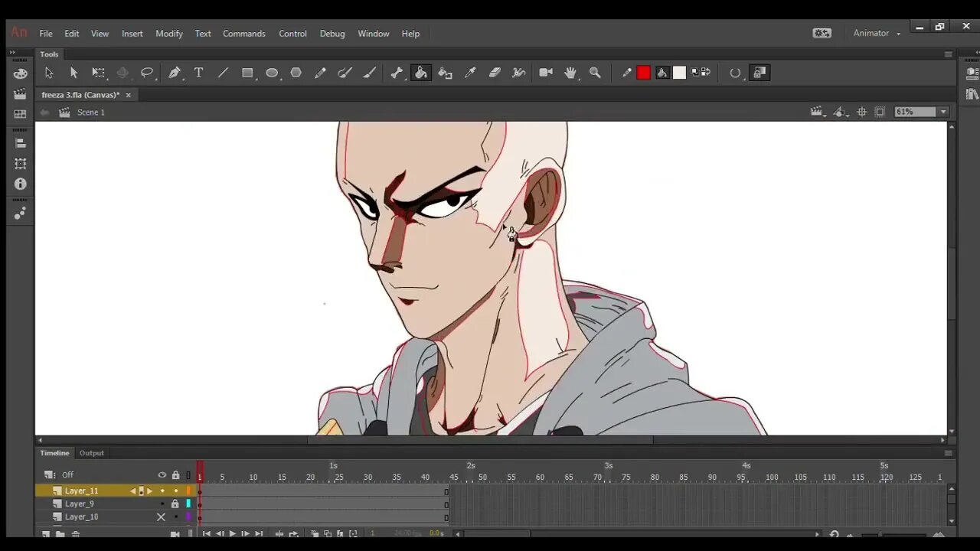Open the Modify menu
This screenshot has height=551, width=980.
[x=169, y=34]
